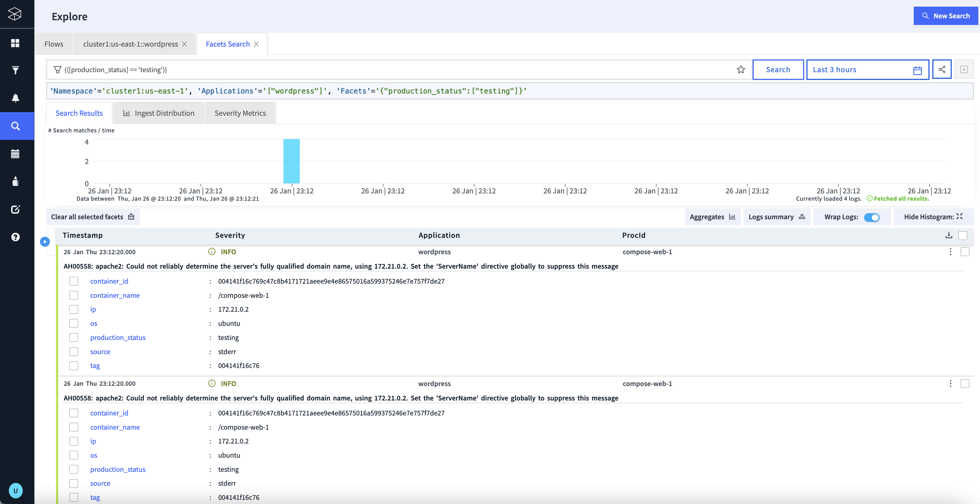Open the help question mark icon

click(x=15, y=237)
